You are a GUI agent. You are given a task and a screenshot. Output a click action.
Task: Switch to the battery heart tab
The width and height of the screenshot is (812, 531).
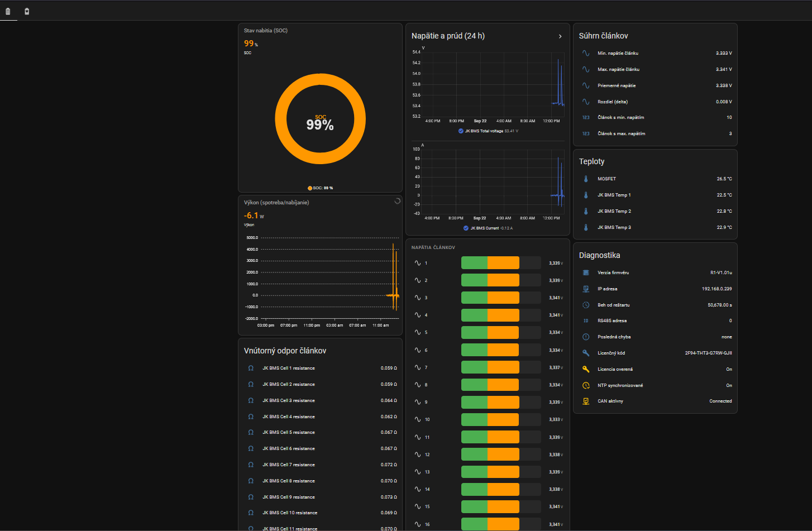[x=27, y=11]
